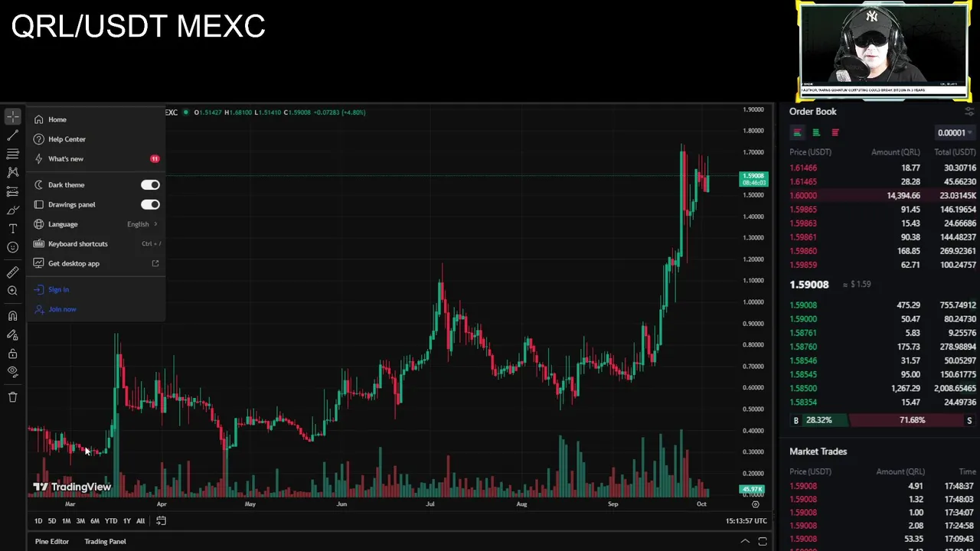Show both bids and asks view
Viewport: 980px width, 551px height.
(x=797, y=132)
